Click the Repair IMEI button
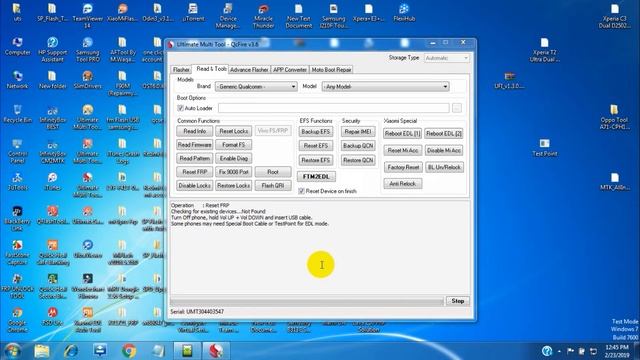640x360 pixels. coord(358,131)
